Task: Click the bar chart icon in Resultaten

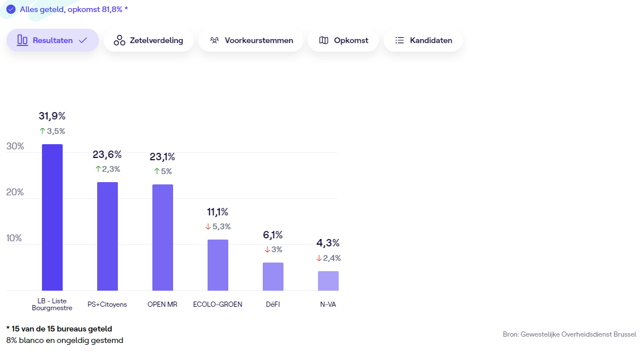Action: [22, 40]
